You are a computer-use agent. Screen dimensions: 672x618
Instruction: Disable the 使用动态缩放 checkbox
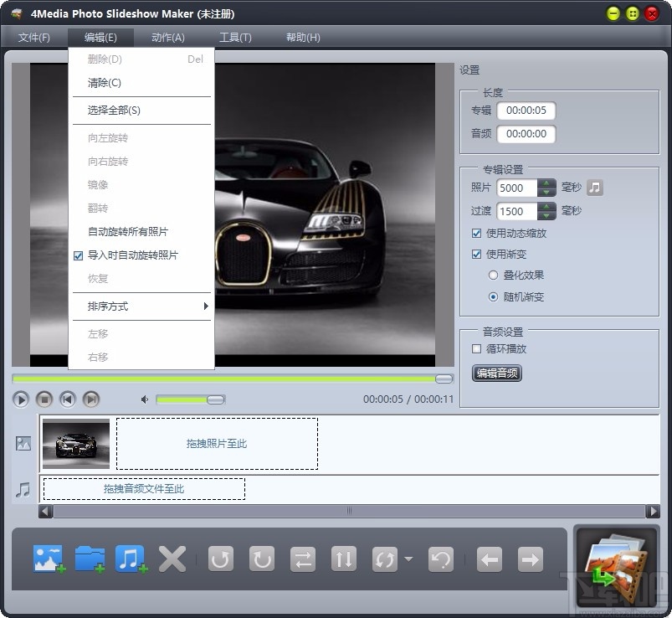click(x=477, y=234)
